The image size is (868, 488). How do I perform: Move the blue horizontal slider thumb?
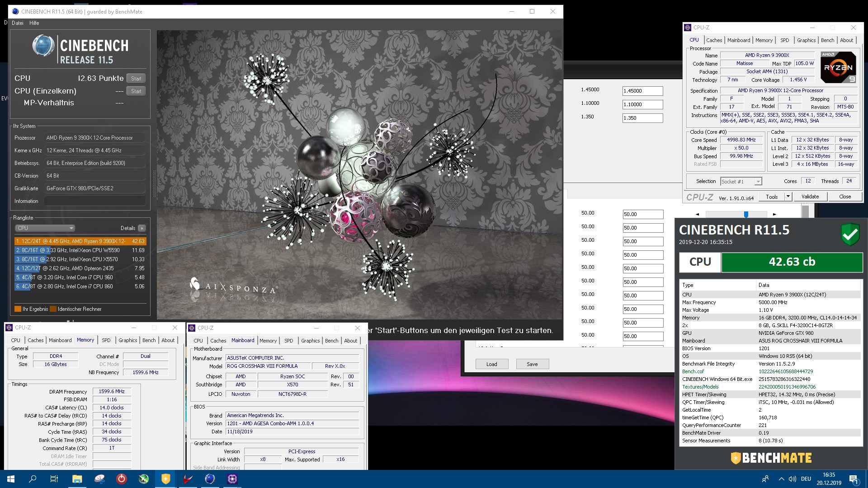(x=746, y=214)
